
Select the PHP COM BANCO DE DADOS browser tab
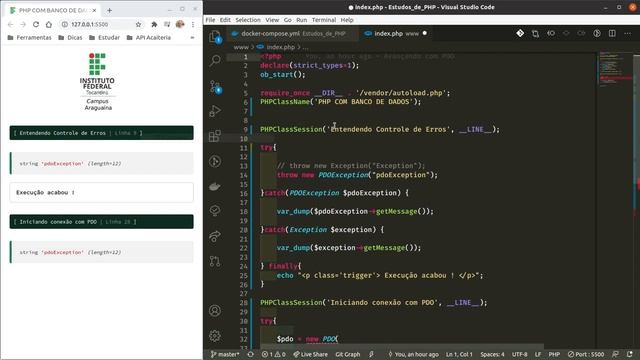click(53, 10)
